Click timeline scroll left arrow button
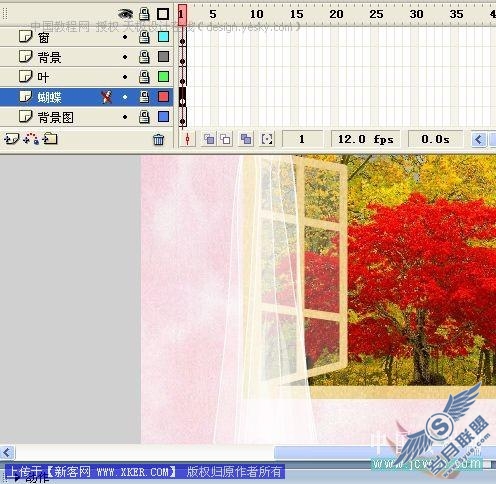This screenshot has height=484, width=496. tap(479, 139)
